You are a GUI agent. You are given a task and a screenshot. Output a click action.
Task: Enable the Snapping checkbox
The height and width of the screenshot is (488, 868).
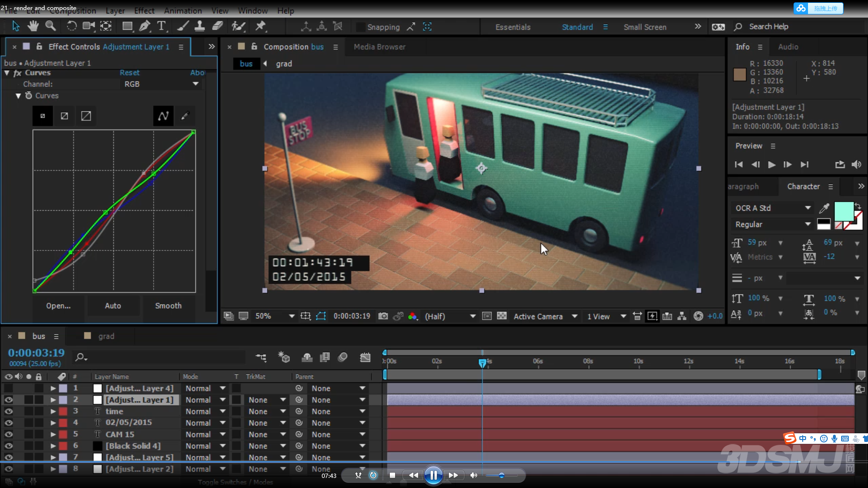coord(360,27)
